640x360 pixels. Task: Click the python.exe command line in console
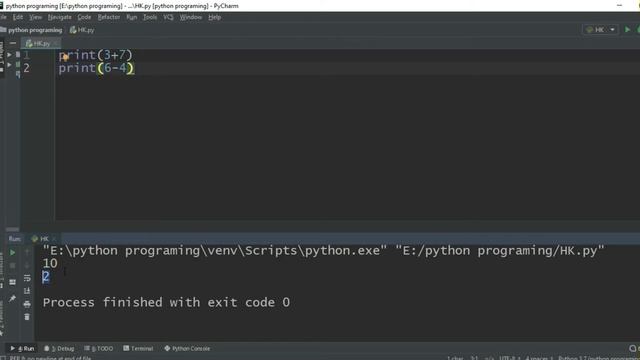pos(323,251)
